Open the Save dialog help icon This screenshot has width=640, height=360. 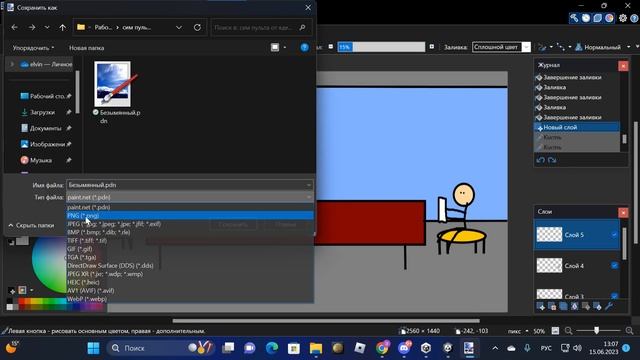pyautogui.click(x=304, y=47)
